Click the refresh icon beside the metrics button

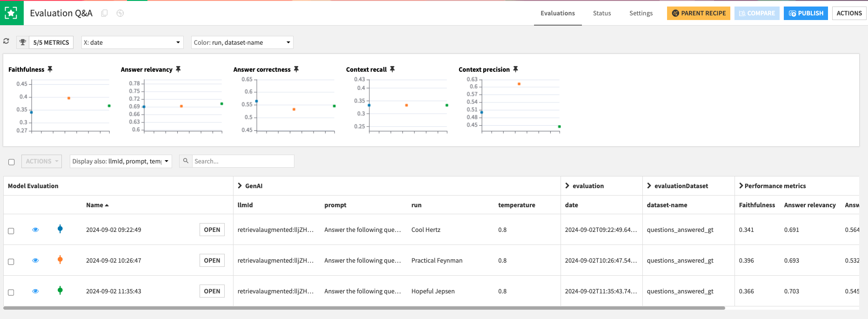[6, 41]
